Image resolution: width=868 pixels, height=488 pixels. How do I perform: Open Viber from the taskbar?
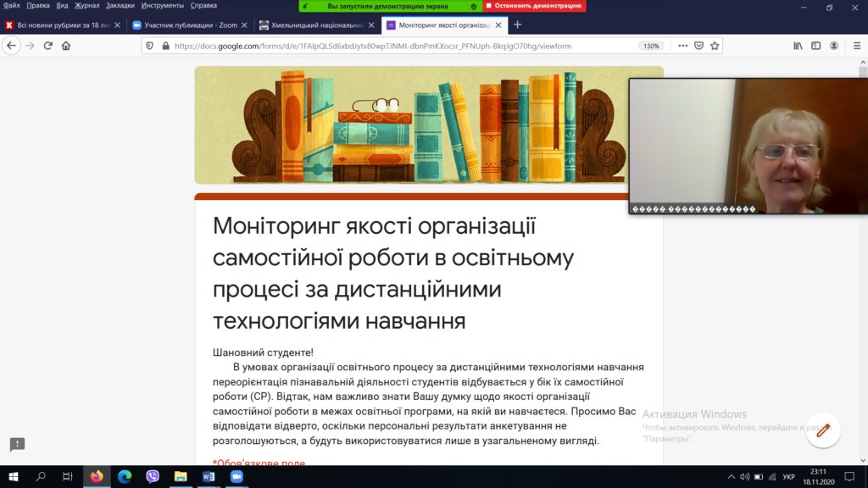pyautogui.click(x=153, y=477)
